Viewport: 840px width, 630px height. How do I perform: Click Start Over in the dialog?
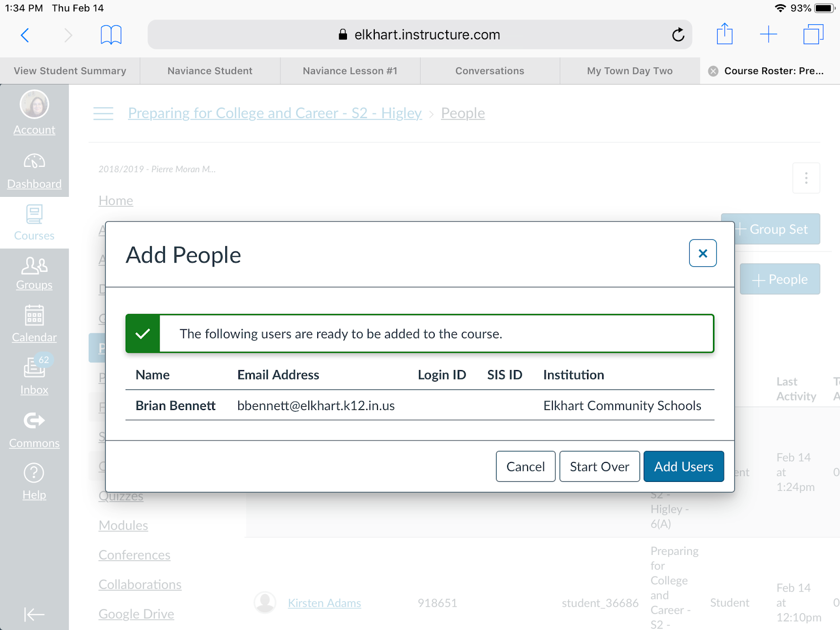(x=600, y=466)
